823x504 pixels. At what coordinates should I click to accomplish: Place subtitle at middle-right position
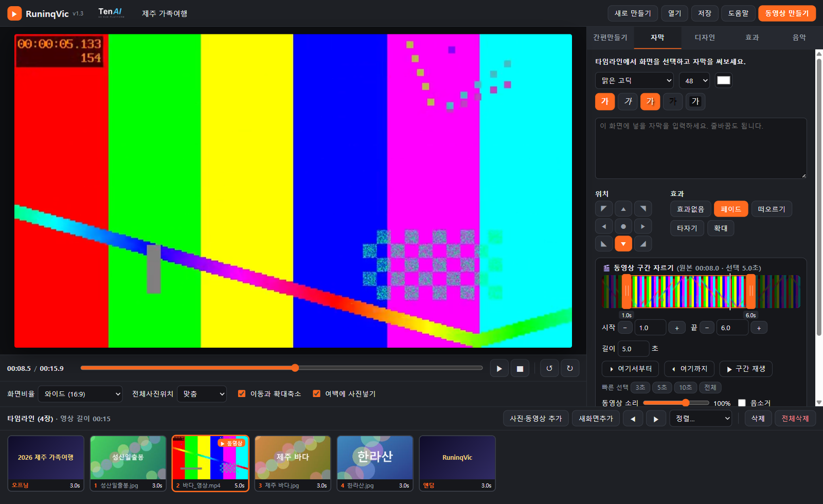coord(643,226)
